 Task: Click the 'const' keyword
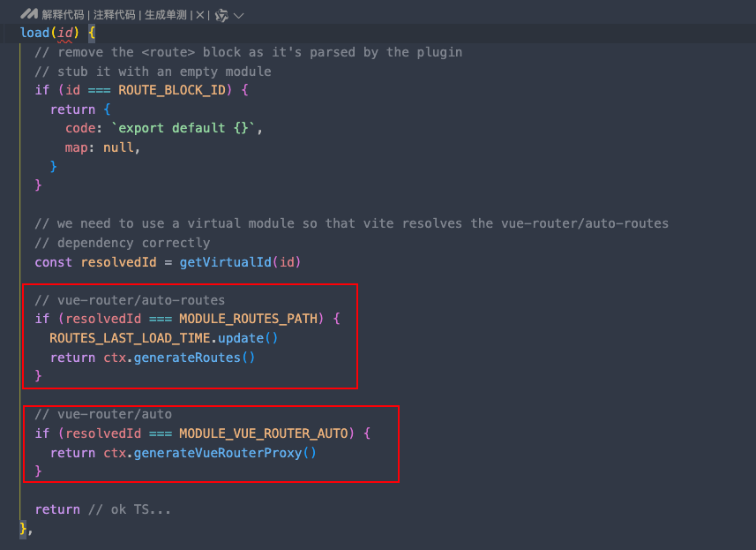coord(54,262)
